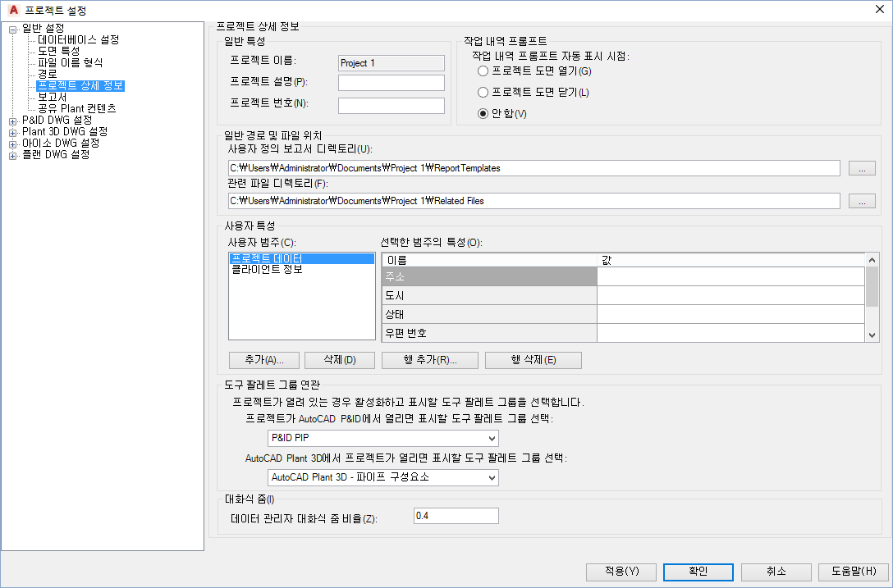Open the AutoCAD Plant 3D palette dropdown
Screen dimensions: 893x588
click(492, 477)
